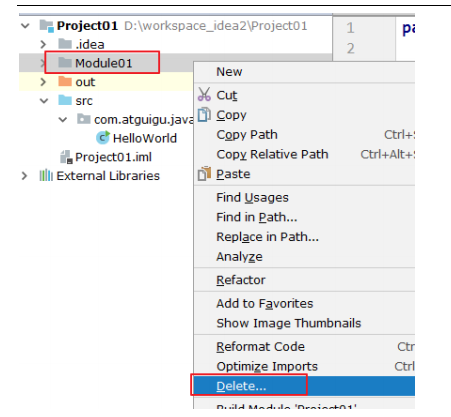Click the com.atguigu.java package icon
Image resolution: width=451 pixels, height=417 pixels.
click(x=84, y=119)
